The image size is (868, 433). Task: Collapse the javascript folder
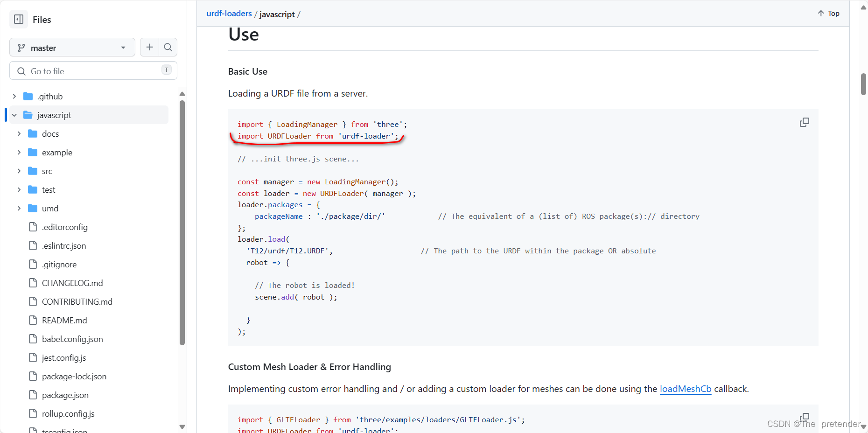point(14,115)
